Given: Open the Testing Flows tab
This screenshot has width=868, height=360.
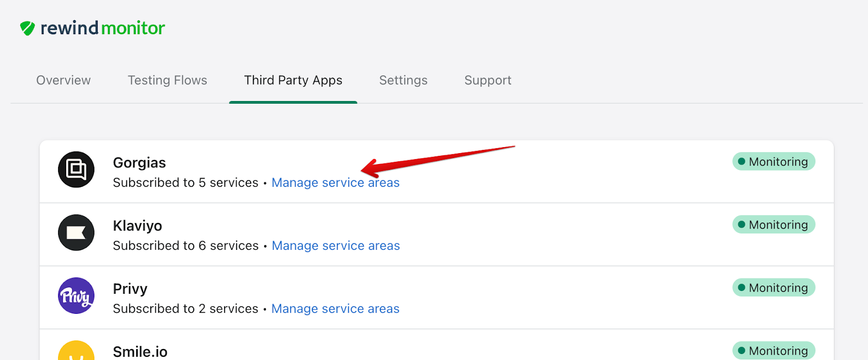Looking at the screenshot, I should tap(167, 80).
